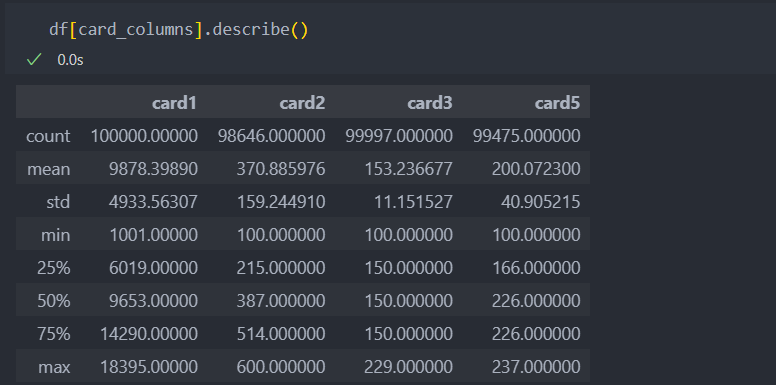Click the card5 max value 237.000000
This screenshot has width=776, height=385.
tap(536, 367)
